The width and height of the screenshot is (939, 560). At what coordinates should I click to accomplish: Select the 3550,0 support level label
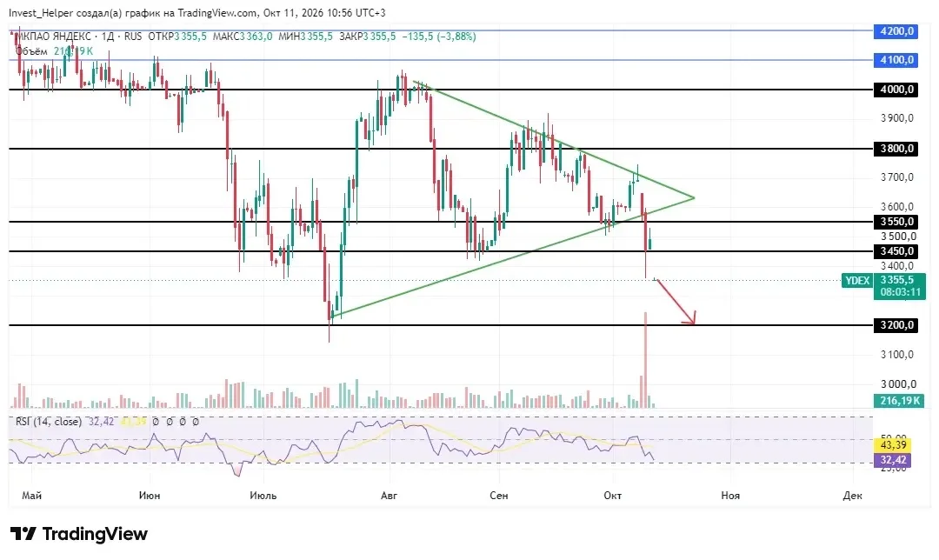pyautogui.click(x=896, y=222)
